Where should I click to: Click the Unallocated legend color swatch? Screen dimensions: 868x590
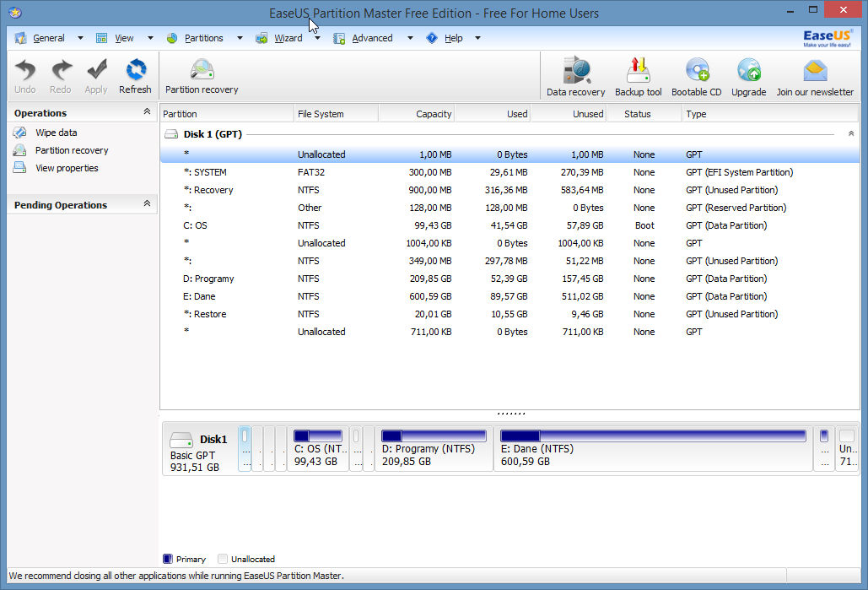tap(223, 559)
